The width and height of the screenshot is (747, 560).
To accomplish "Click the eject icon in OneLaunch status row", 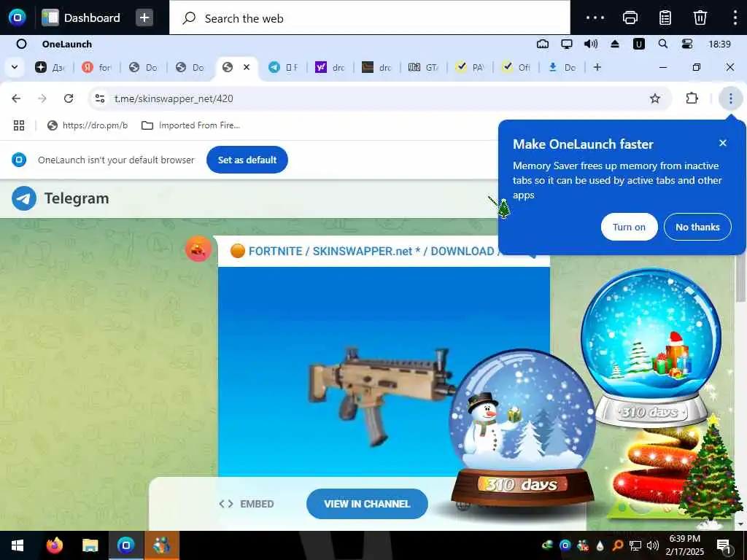I will click(615, 44).
